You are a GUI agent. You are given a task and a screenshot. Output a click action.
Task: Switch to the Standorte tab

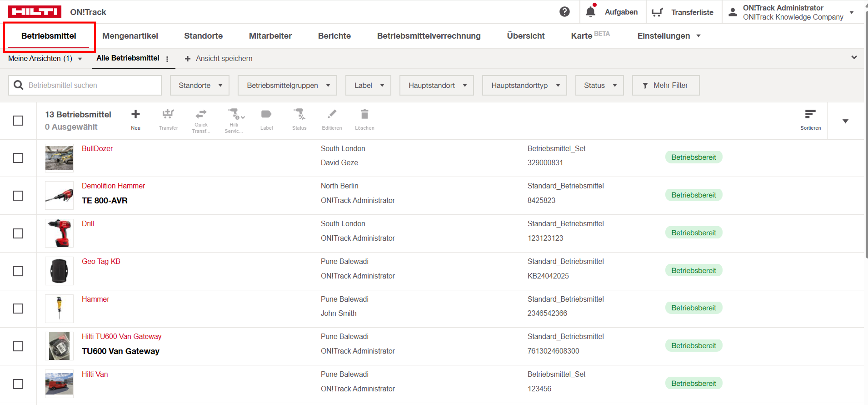click(203, 36)
